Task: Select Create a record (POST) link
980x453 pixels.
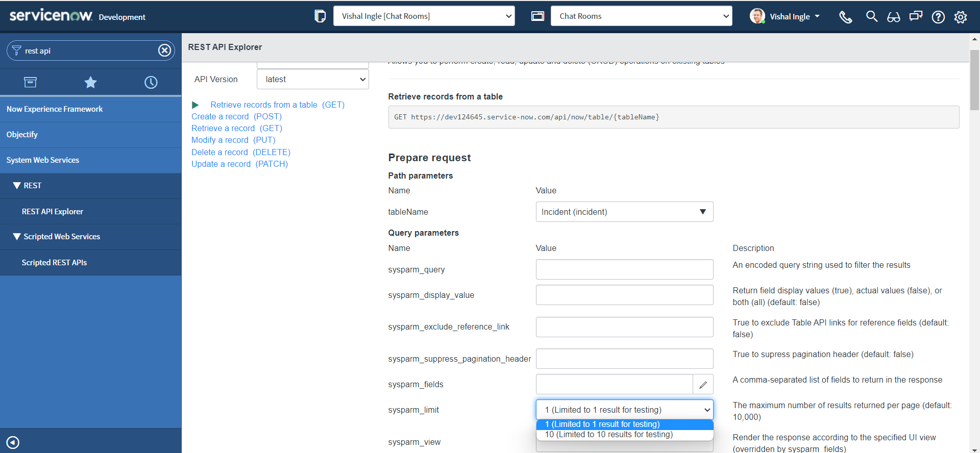Action: tap(236, 117)
